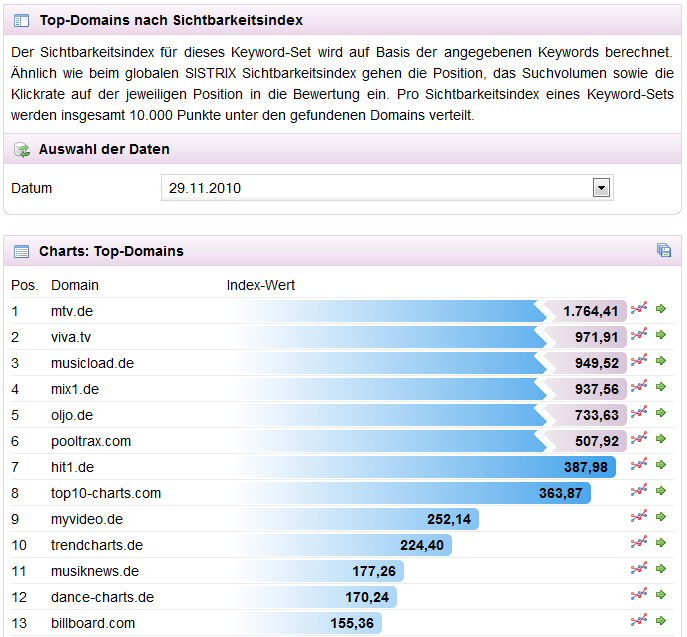
Task: Click green arrow icon for musiknews.de
Action: pos(661,569)
